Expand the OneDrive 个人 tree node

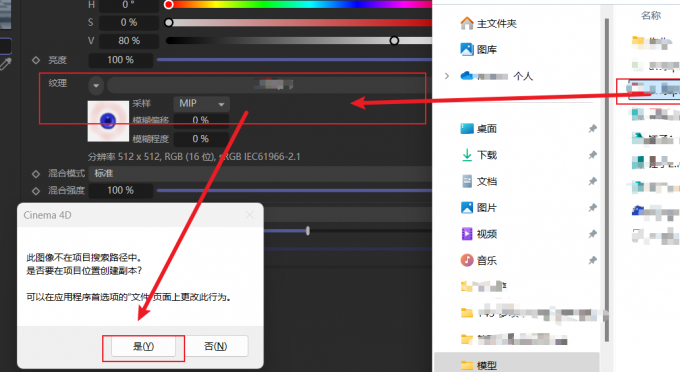click(447, 76)
